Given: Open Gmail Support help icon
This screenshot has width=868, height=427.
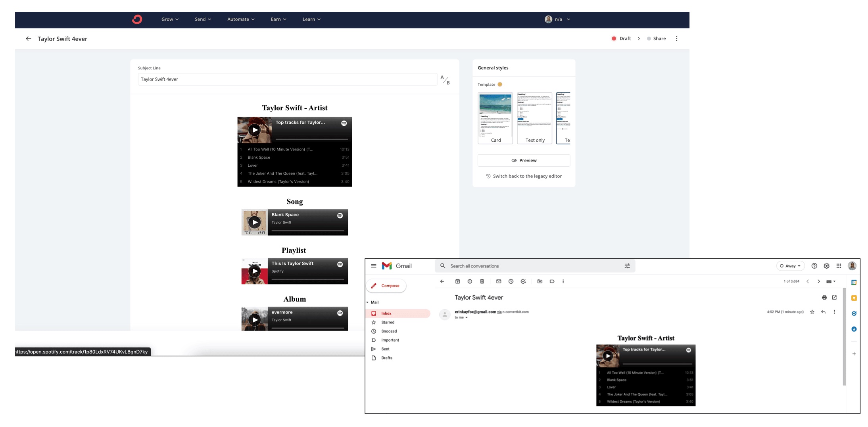Looking at the screenshot, I should point(814,266).
